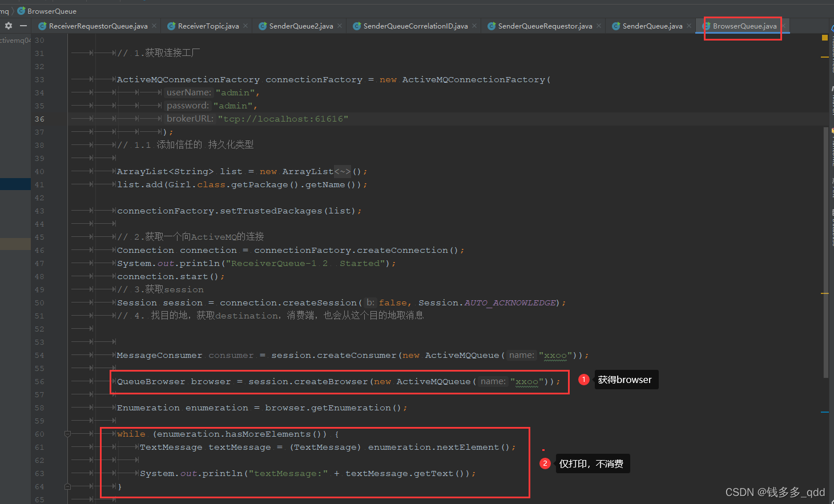Click "xxoo" string on line 56
Image resolution: width=834 pixels, height=504 pixels.
click(x=527, y=382)
